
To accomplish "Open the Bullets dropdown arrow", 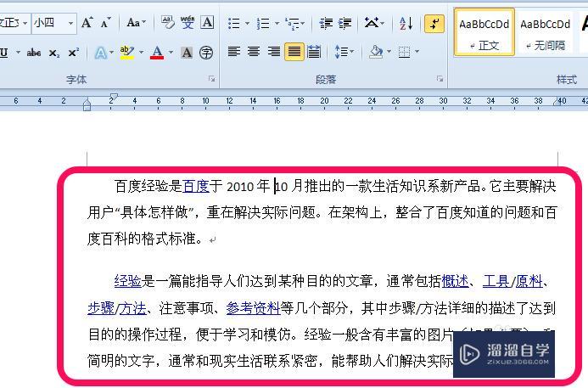I will (x=247, y=24).
